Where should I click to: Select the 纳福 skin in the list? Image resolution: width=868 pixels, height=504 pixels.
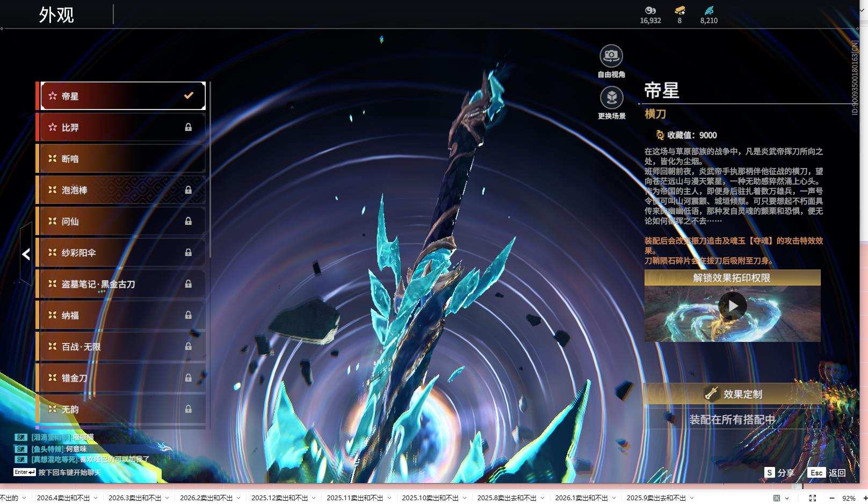[x=121, y=315]
